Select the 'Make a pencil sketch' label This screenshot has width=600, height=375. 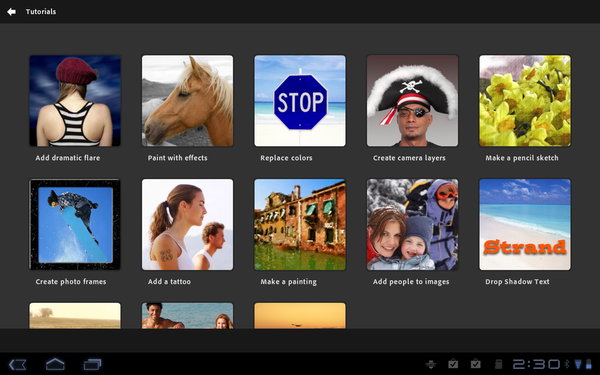[x=522, y=158]
